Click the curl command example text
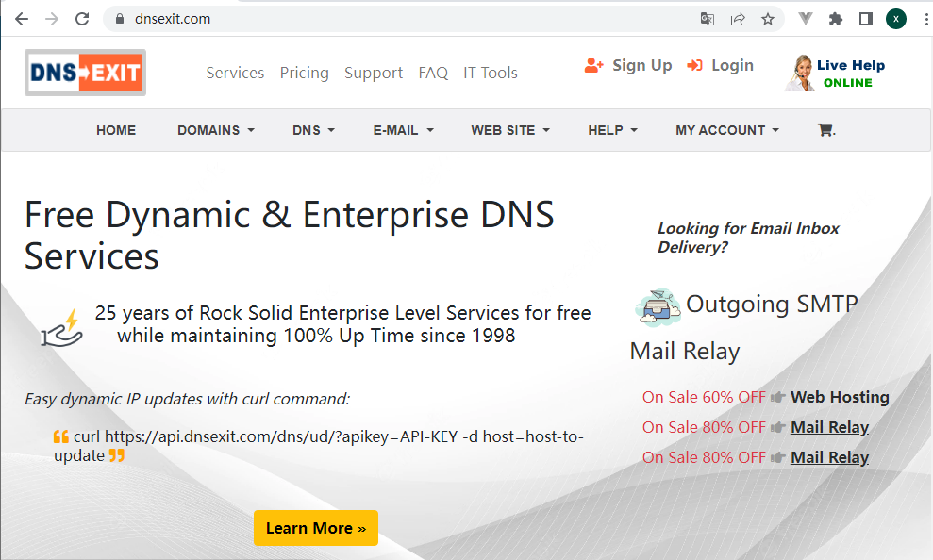Screen dimensions: 933x560 319,446
